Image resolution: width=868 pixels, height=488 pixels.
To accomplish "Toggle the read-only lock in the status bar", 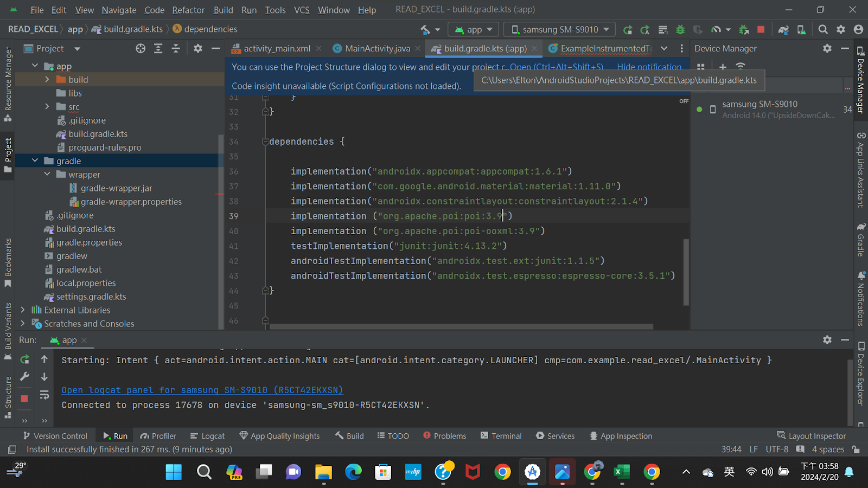I will 856,450.
